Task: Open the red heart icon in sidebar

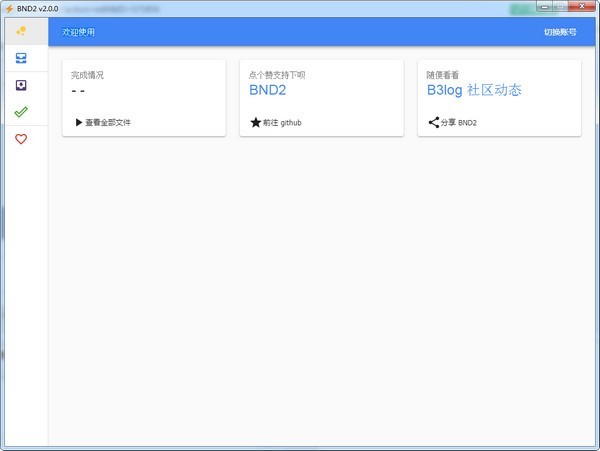Action: point(21,139)
